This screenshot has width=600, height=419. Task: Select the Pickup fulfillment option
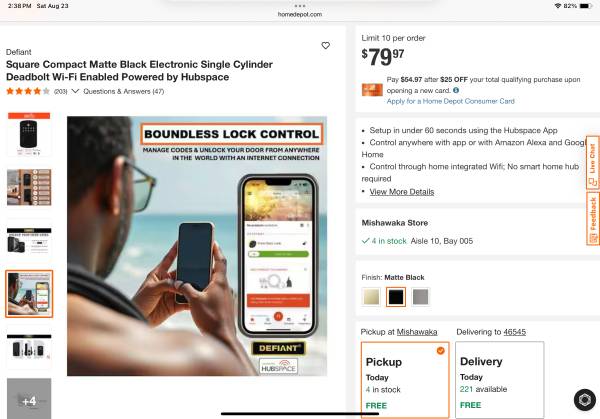404,380
